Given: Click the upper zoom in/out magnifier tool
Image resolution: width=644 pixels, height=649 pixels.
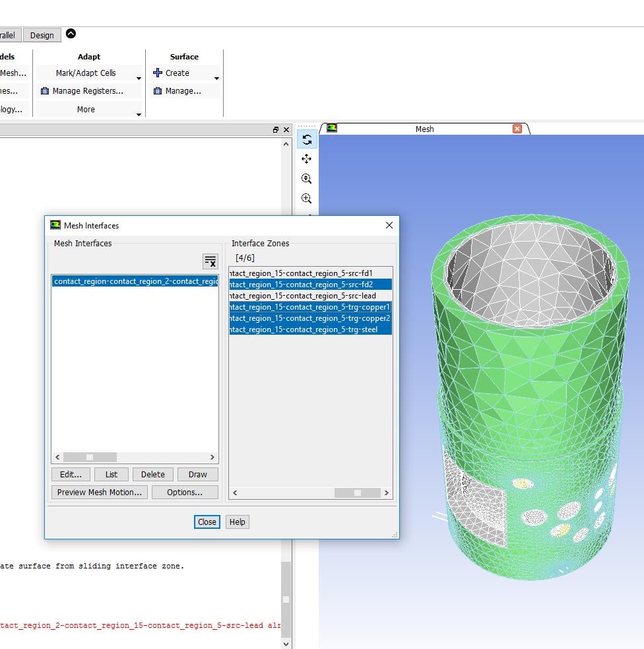Looking at the screenshot, I should coord(307,179).
